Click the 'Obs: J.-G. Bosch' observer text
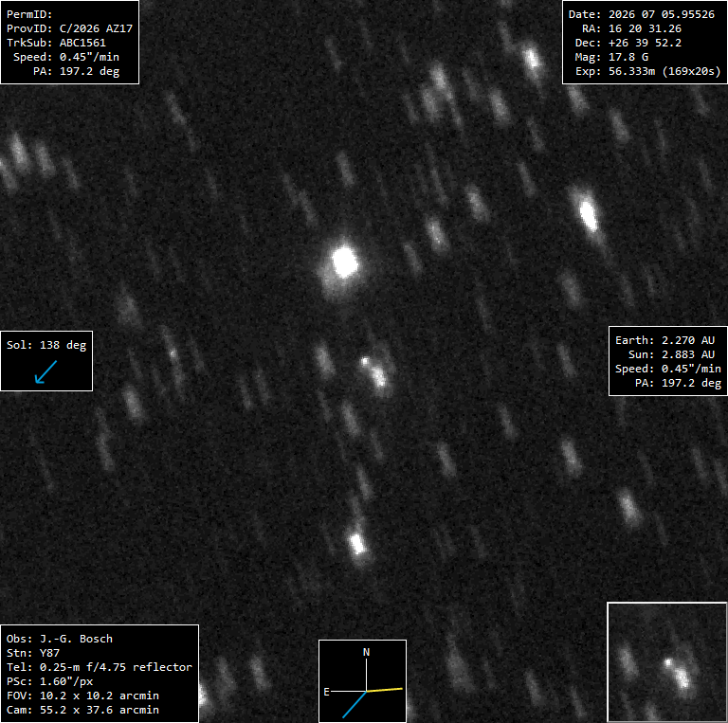The height and width of the screenshot is (723, 728). [60, 639]
